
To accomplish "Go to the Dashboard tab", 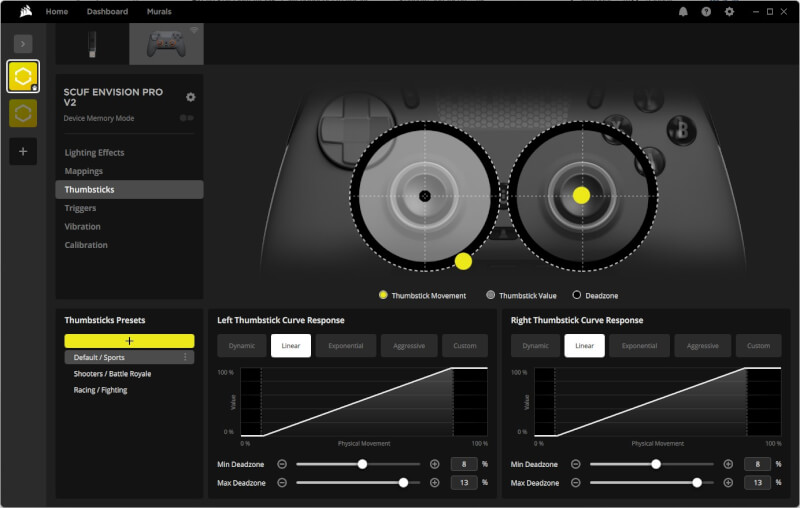I will click(107, 11).
